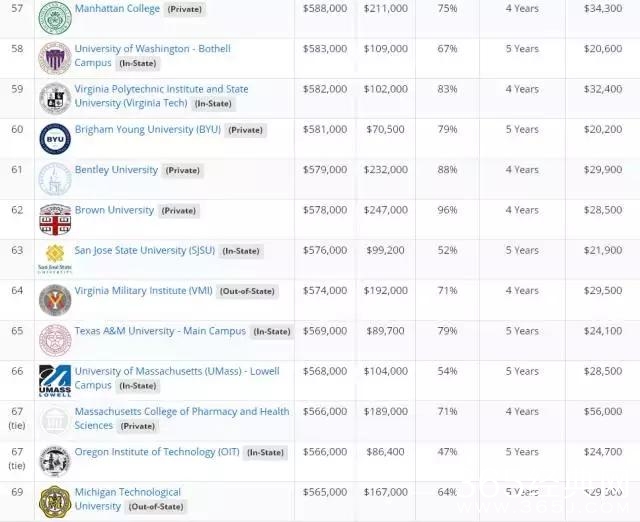
Task: Open Texas A&M University - Main Campus link
Action: coord(160,331)
